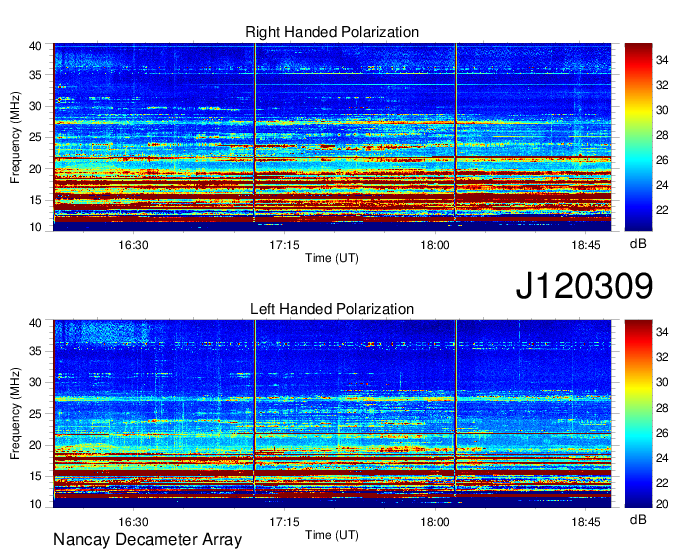Click the top colorbar's yellow band
680x552 pixels.
click(638, 111)
